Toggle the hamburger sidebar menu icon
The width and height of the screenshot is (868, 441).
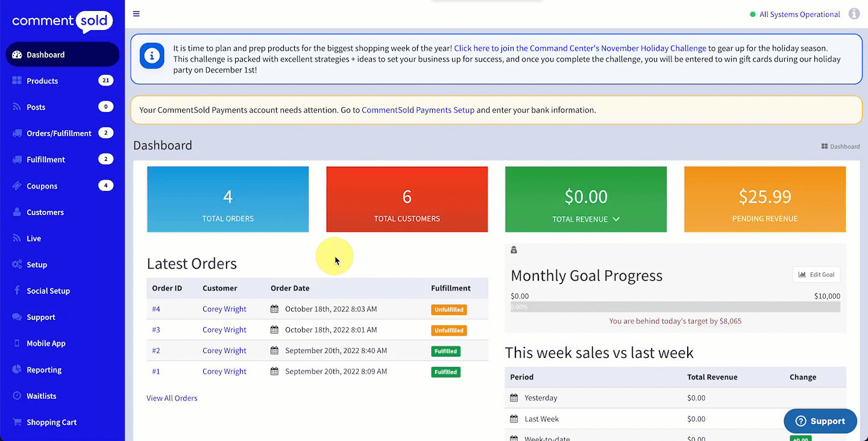click(136, 14)
